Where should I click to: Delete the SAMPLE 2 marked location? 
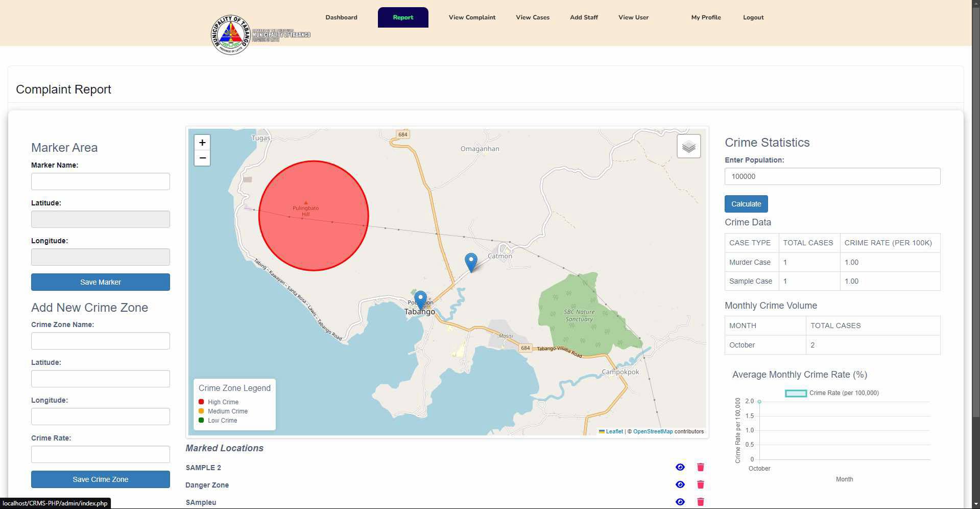(700, 467)
